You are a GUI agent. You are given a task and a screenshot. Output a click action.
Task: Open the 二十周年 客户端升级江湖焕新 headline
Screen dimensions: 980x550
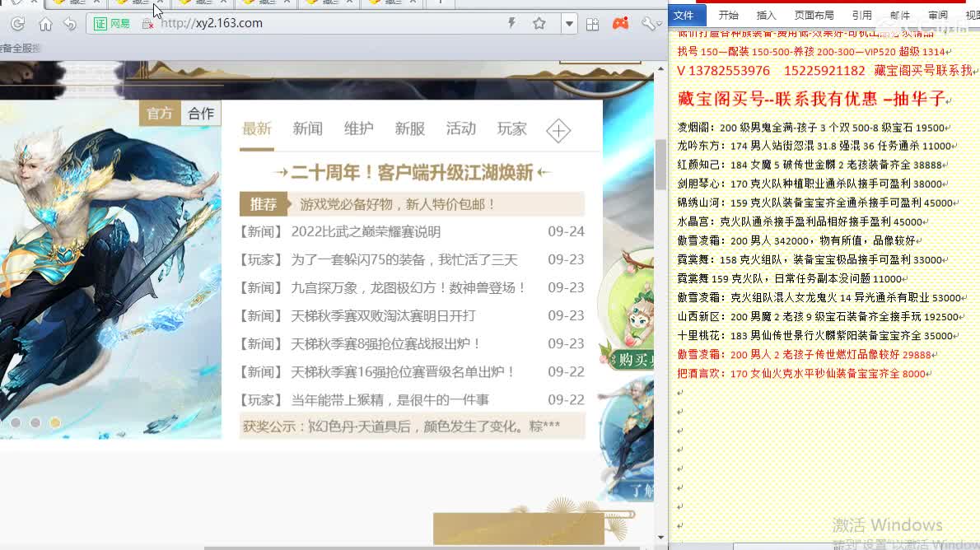[412, 172]
